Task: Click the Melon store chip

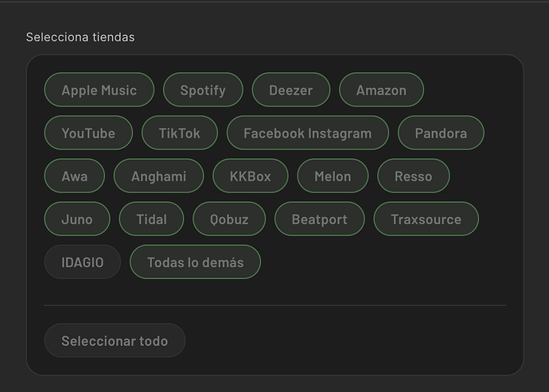Action: click(x=333, y=176)
